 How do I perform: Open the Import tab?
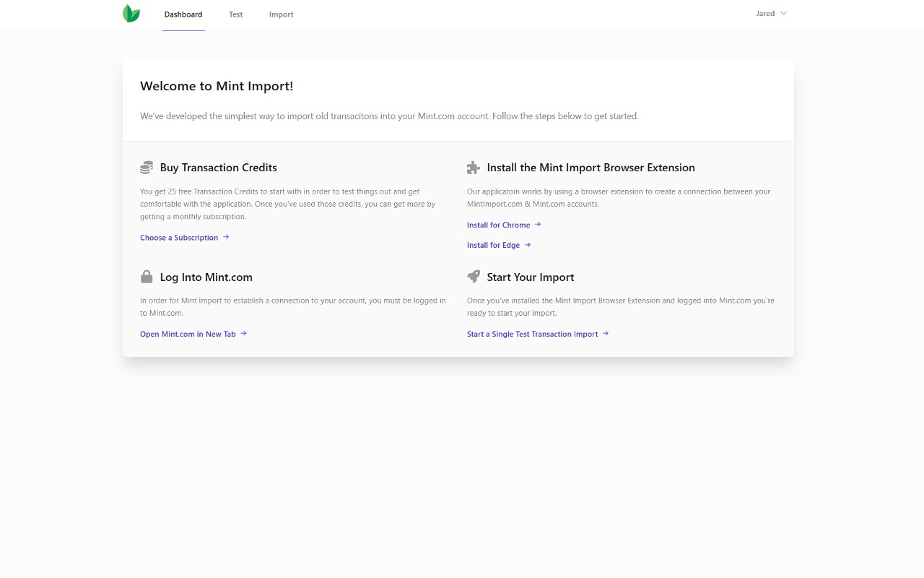281,14
